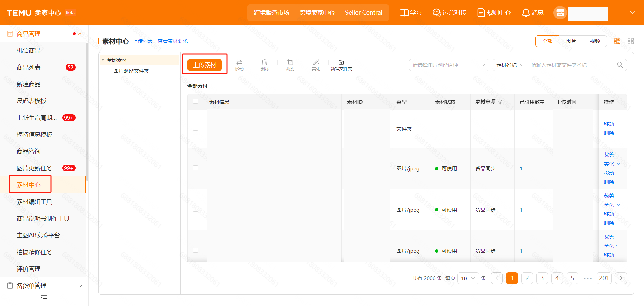Open the 查看素材要求 link
Viewport: 644px width, 306px height.
point(173,41)
